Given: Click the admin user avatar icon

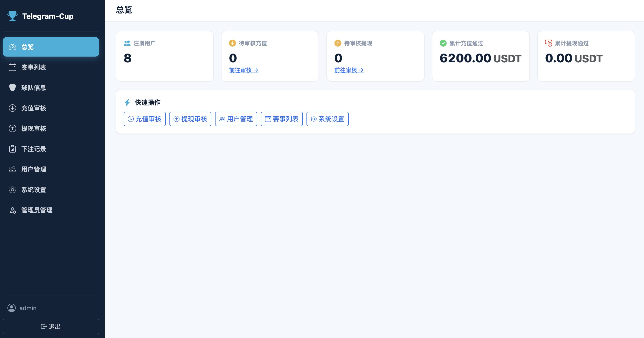Looking at the screenshot, I should point(12,308).
